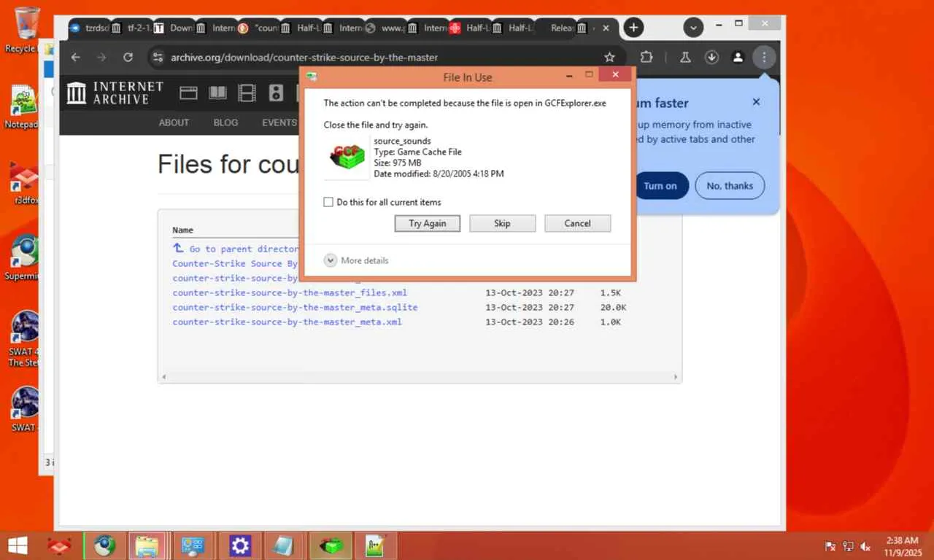Click Turn on in memory saver popup

coord(660,186)
